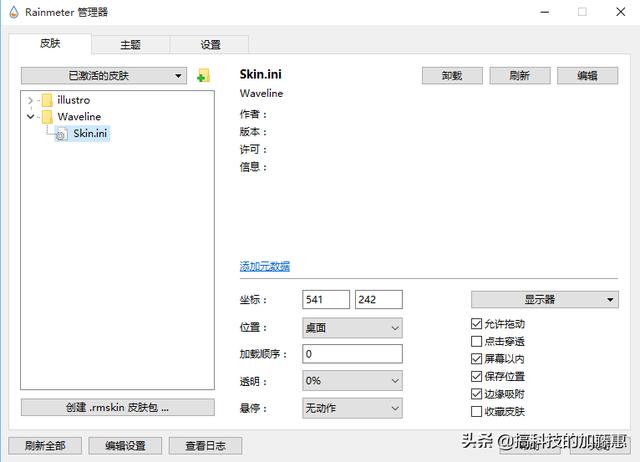Viewport: 640px width, 462px height.
Task: Click the add-skin folder icon with green plus
Action: (x=203, y=76)
